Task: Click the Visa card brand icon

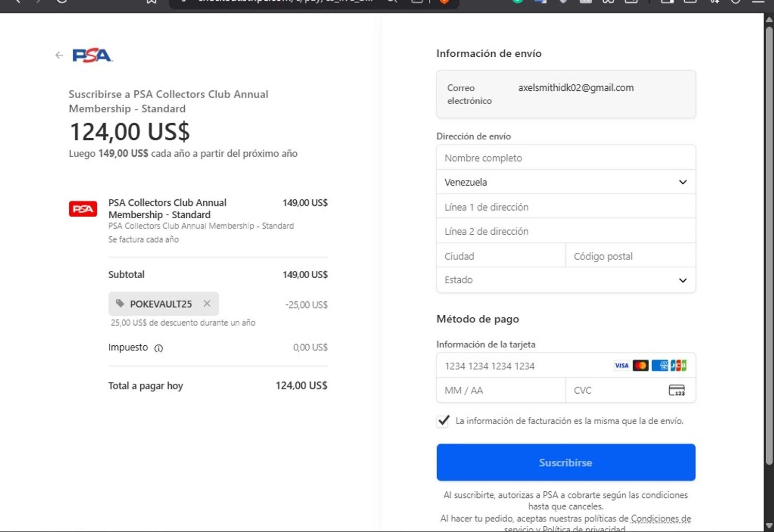Action: pyautogui.click(x=621, y=365)
